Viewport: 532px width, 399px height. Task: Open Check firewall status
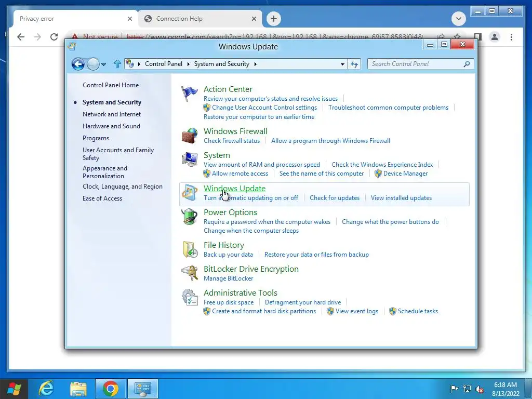[232, 141]
